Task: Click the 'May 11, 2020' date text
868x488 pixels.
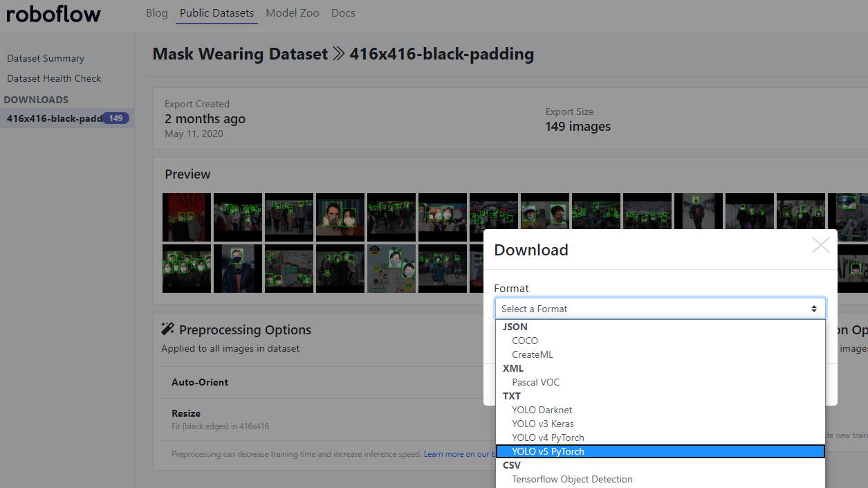Action: pyautogui.click(x=194, y=134)
